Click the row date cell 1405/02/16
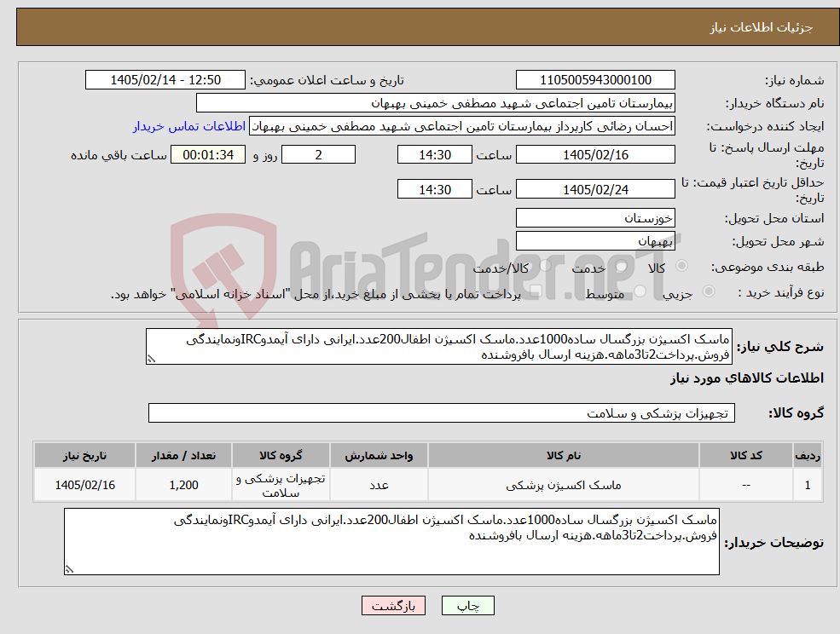 tap(84, 485)
